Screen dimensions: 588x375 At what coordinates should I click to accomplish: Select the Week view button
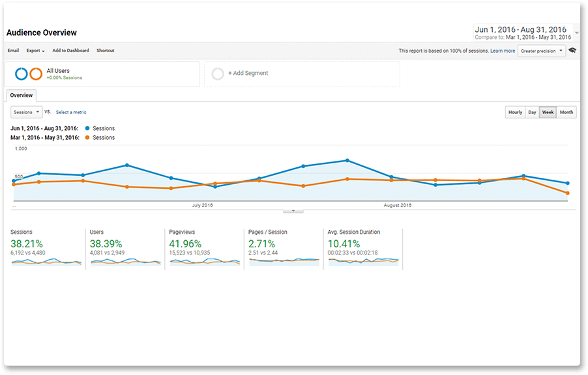pos(548,112)
